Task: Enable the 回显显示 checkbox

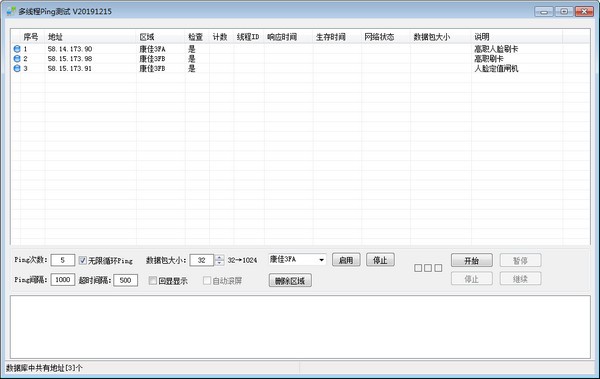Action: click(x=153, y=281)
